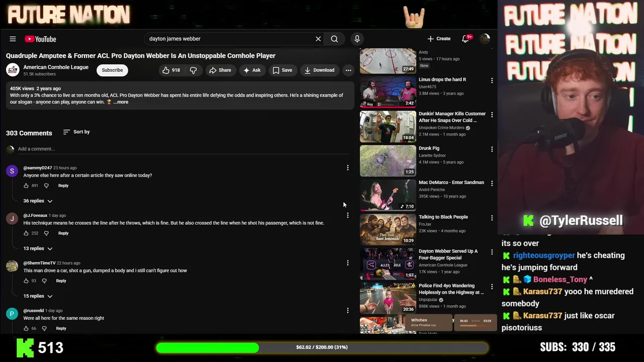This screenshot has height=362, width=644.
Task: Open options menu for @J.Foveaux comment
Action: (348, 215)
